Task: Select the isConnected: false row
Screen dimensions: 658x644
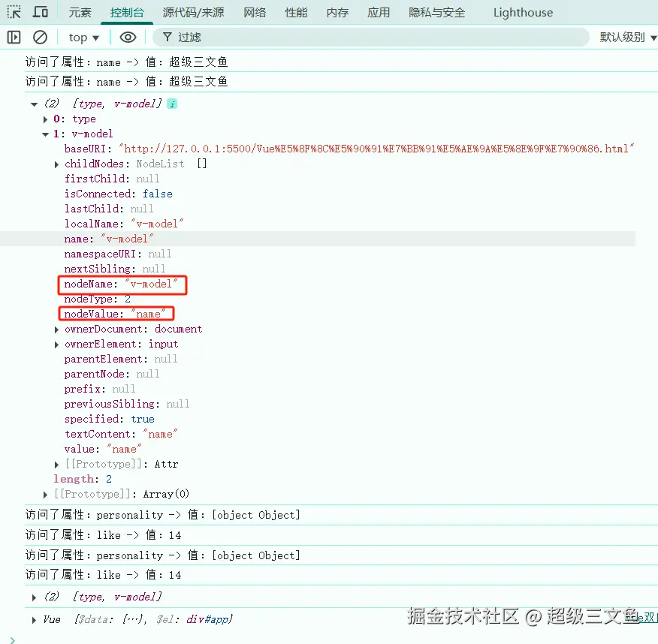Action: point(118,194)
